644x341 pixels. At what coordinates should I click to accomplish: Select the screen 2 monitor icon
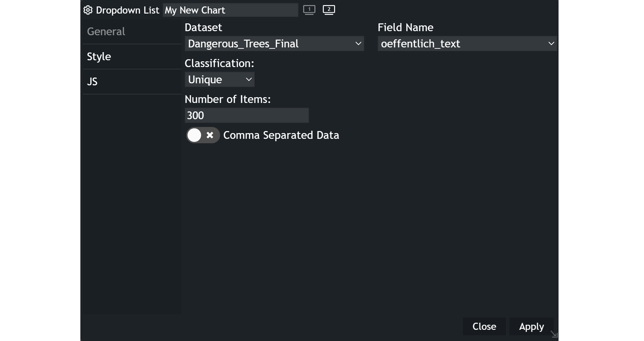click(329, 10)
